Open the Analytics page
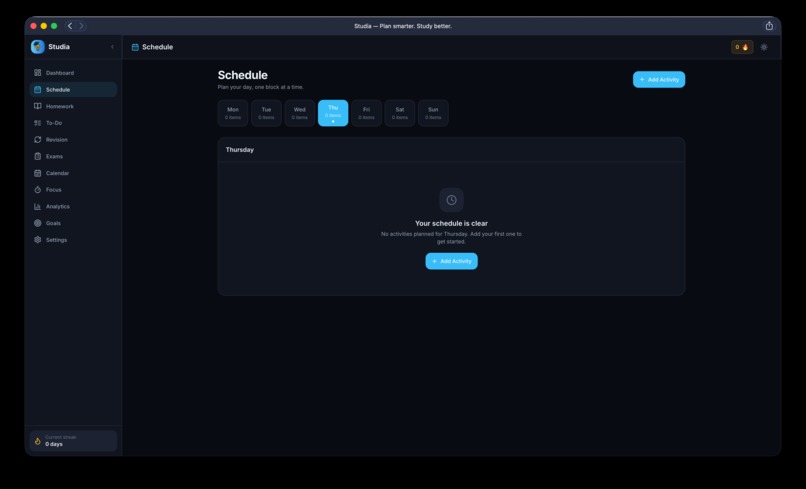Viewport: 806px width, 489px height. point(73,206)
